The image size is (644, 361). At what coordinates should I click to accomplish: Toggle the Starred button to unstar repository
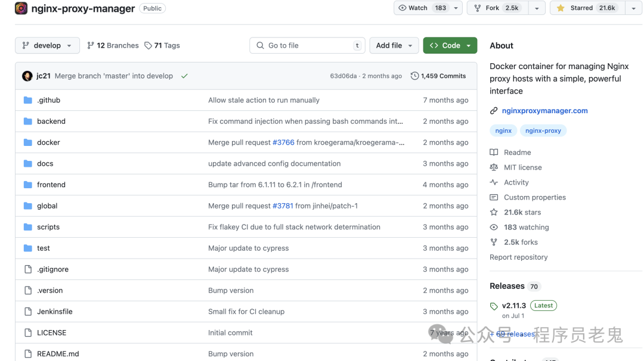click(588, 8)
